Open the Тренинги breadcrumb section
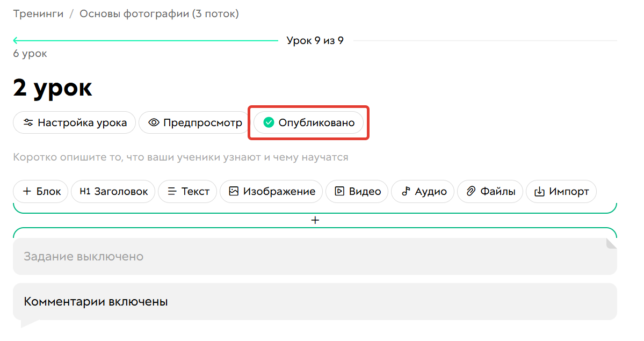Viewport: 644px width, 341px height. 38,14
